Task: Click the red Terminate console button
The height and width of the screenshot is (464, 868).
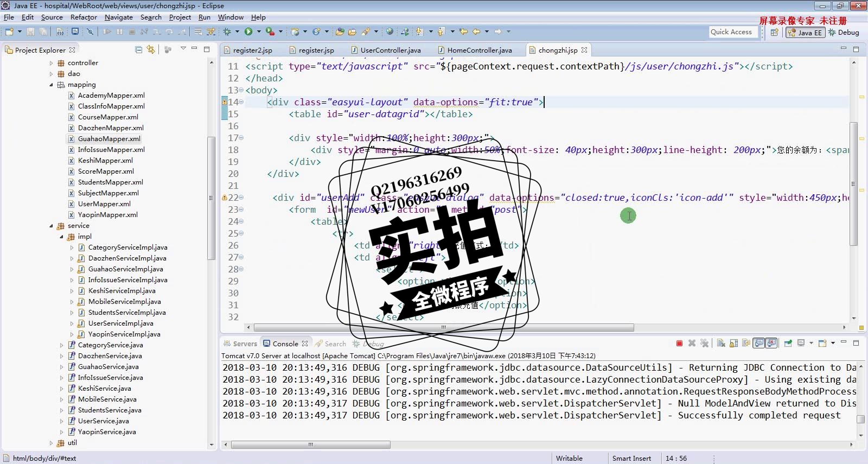Action: click(x=679, y=344)
